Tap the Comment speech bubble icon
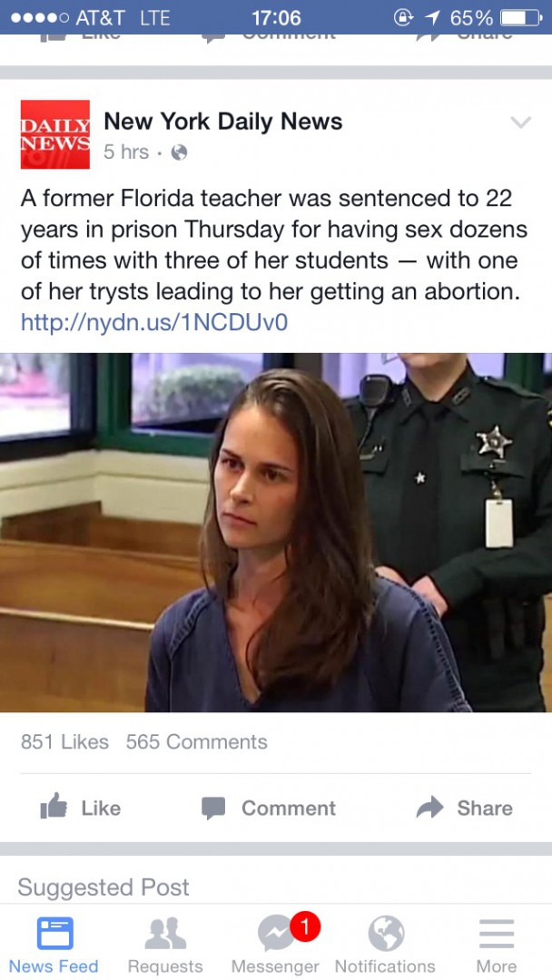 pyautogui.click(x=213, y=808)
